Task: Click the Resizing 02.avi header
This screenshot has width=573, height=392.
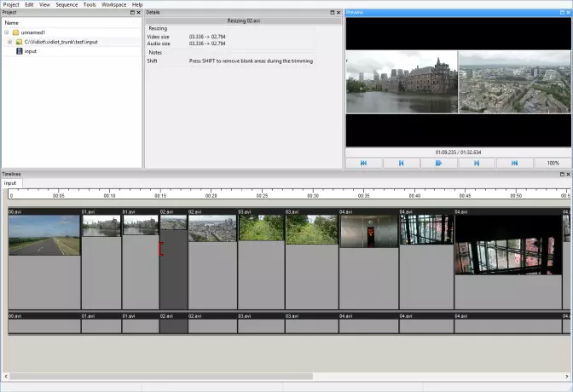Action: point(244,20)
